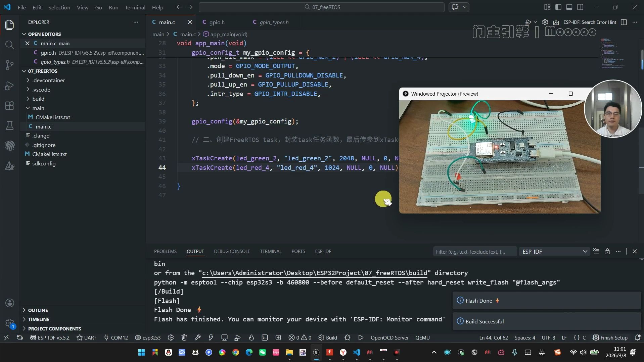Open the Extensions view in activity bar

9,106
